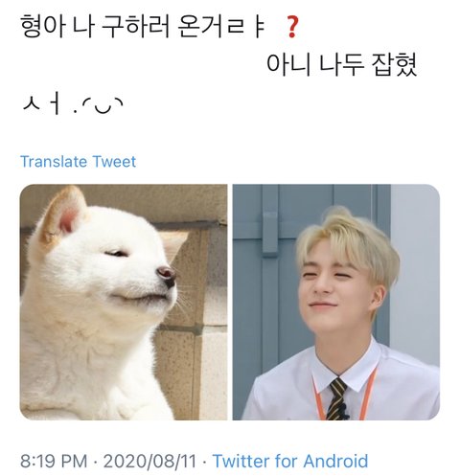
Task: Click the dog's nose in the left photo
Action: click(x=166, y=275)
